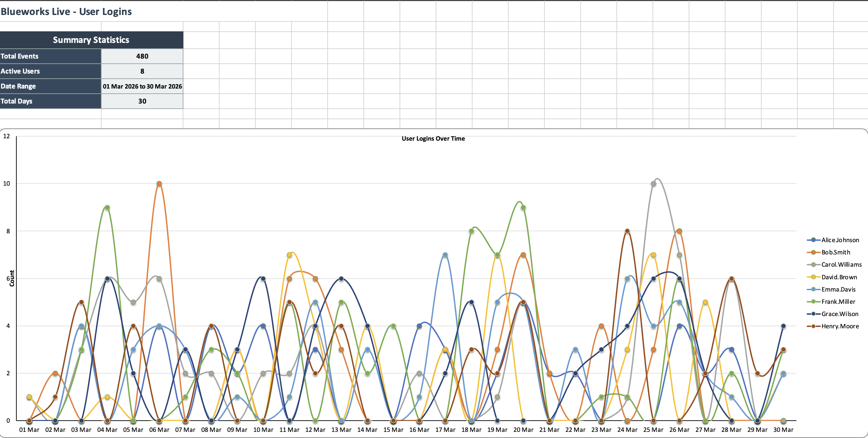
Task: Click the 01 Mar x-axis label
Action: point(29,430)
